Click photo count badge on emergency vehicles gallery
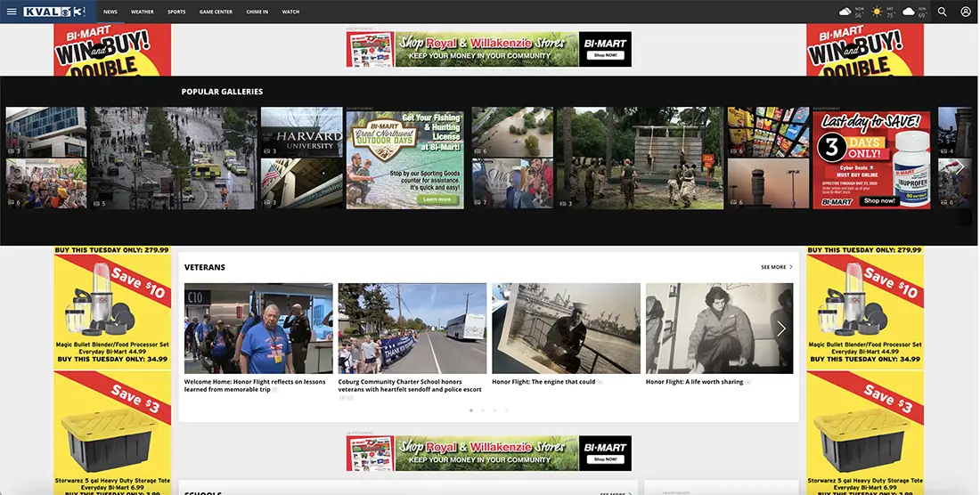 pyautogui.click(x=100, y=204)
